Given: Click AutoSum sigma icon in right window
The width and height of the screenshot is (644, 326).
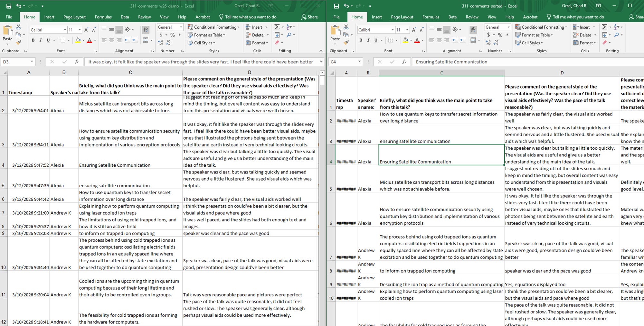Looking at the screenshot, I should (605, 27).
